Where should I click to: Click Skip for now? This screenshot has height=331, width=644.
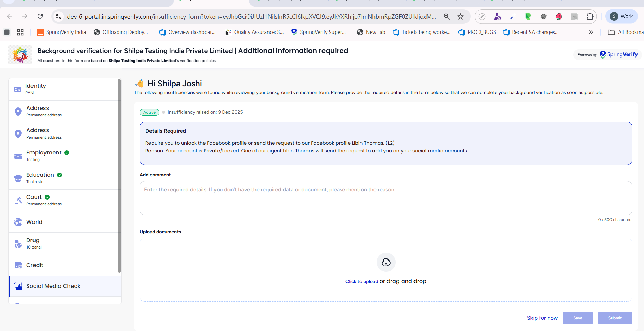pyautogui.click(x=542, y=318)
